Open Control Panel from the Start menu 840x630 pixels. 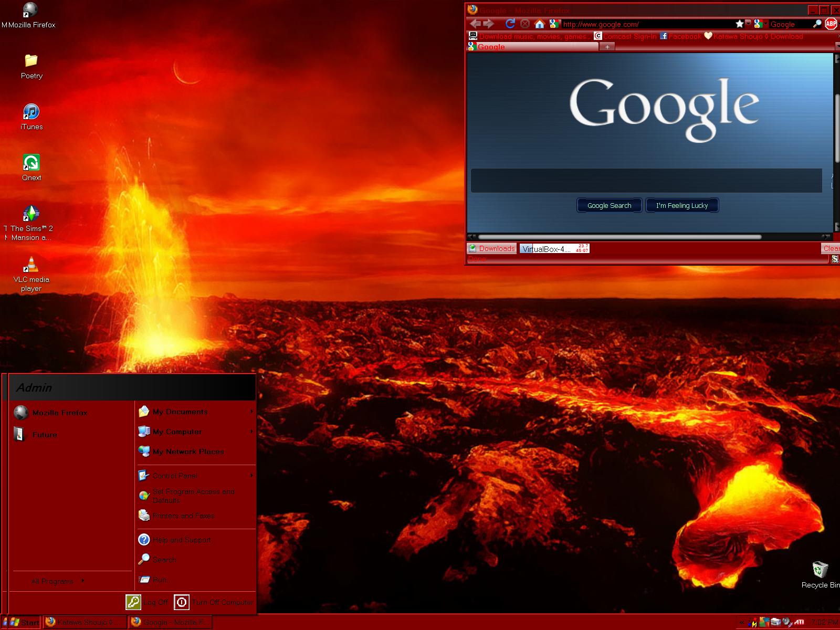point(175,476)
